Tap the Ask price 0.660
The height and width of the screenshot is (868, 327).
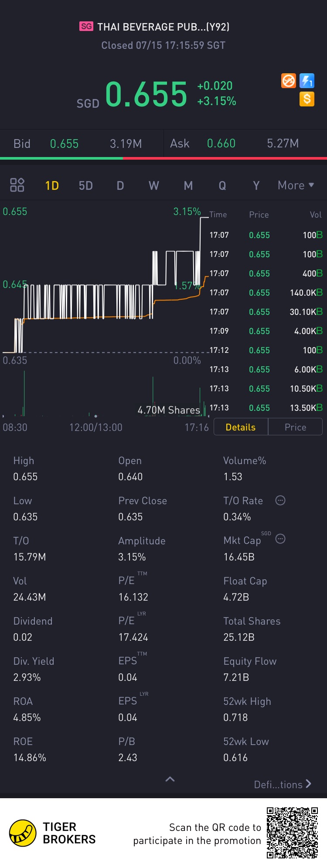coord(221,144)
